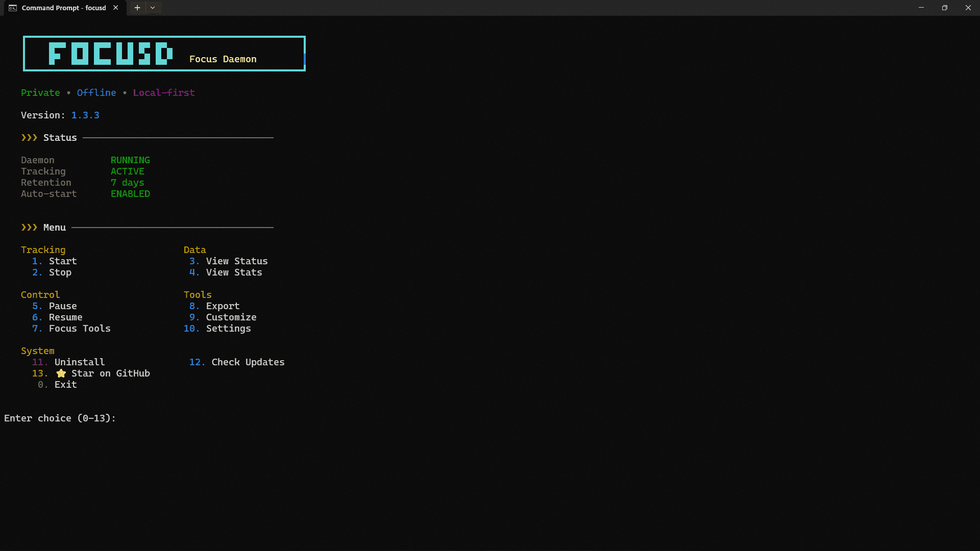The width and height of the screenshot is (980, 551).
Task: Click the 'Version:' label
Action: 43,115
